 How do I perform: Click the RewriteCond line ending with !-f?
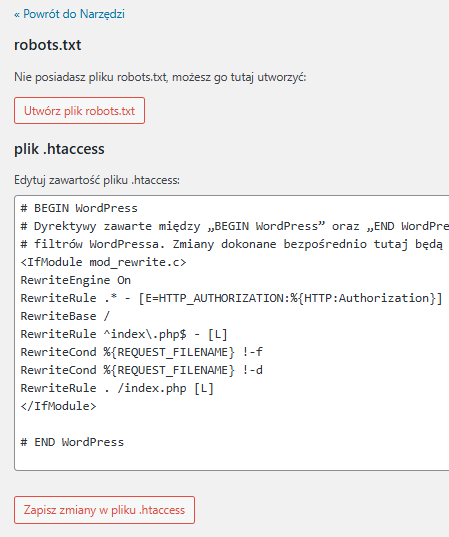coord(142,352)
